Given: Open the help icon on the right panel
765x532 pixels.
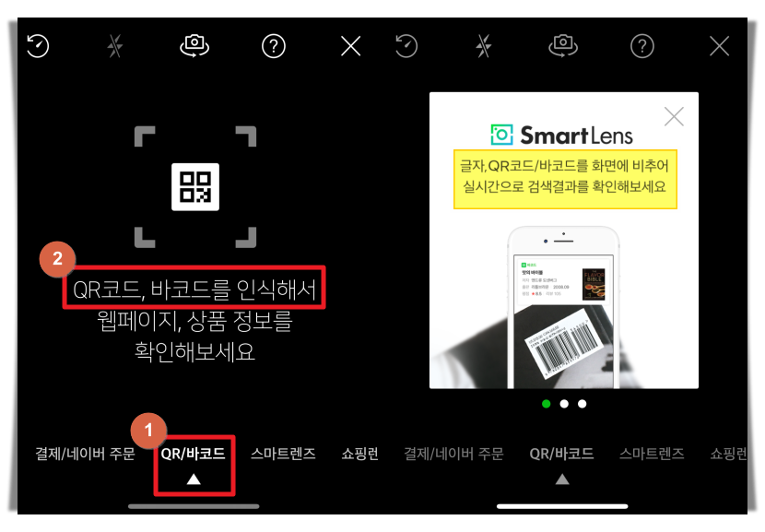Looking at the screenshot, I should pos(641,45).
